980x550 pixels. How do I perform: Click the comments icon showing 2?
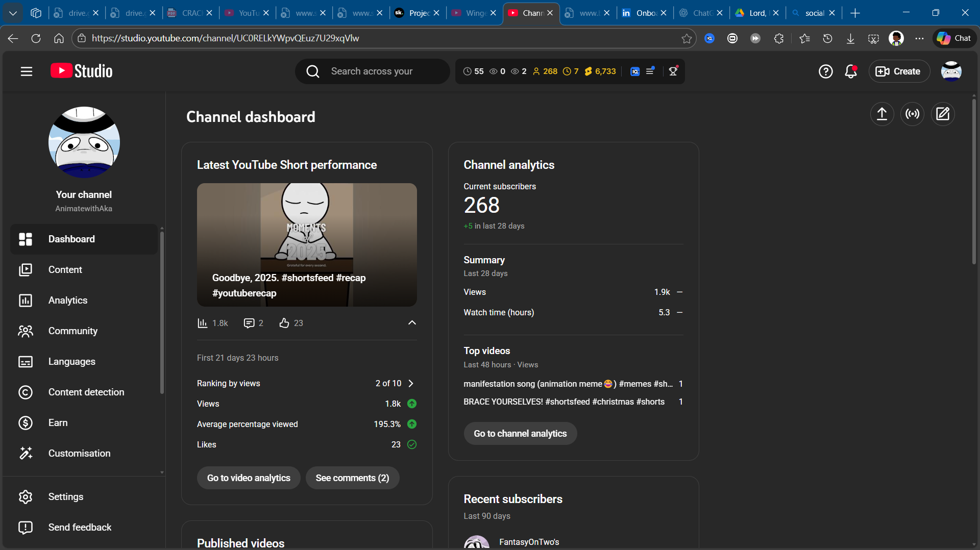[x=249, y=323]
